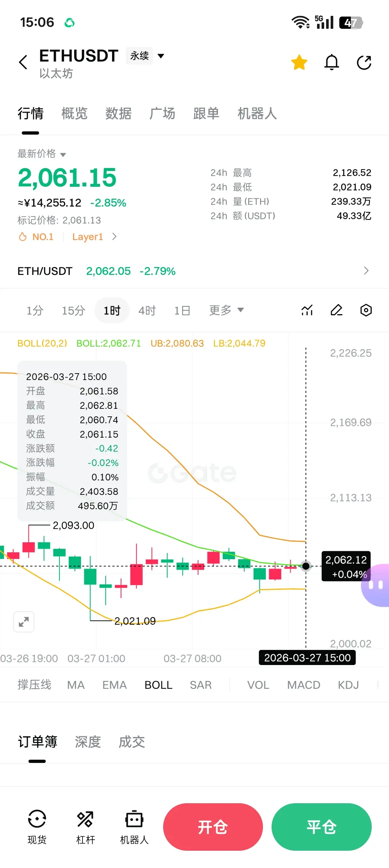This screenshot has height=868, width=389.
Task: Select the 4时 timeframe
Action: (147, 310)
